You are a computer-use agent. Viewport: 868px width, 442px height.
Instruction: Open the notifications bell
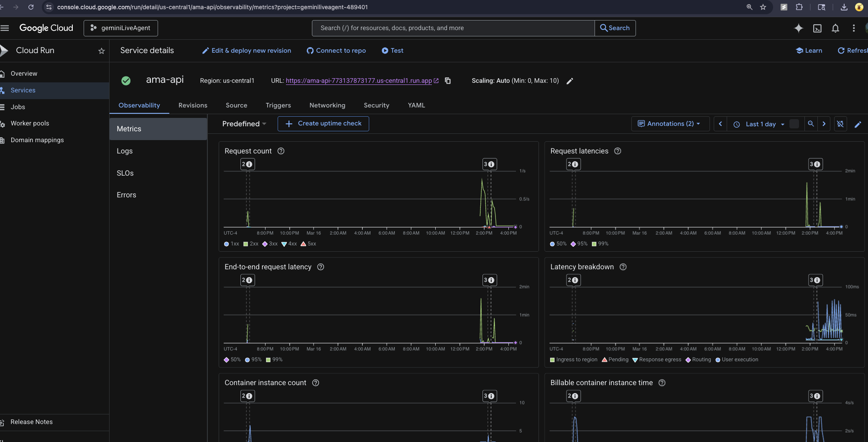pos(835,28)
